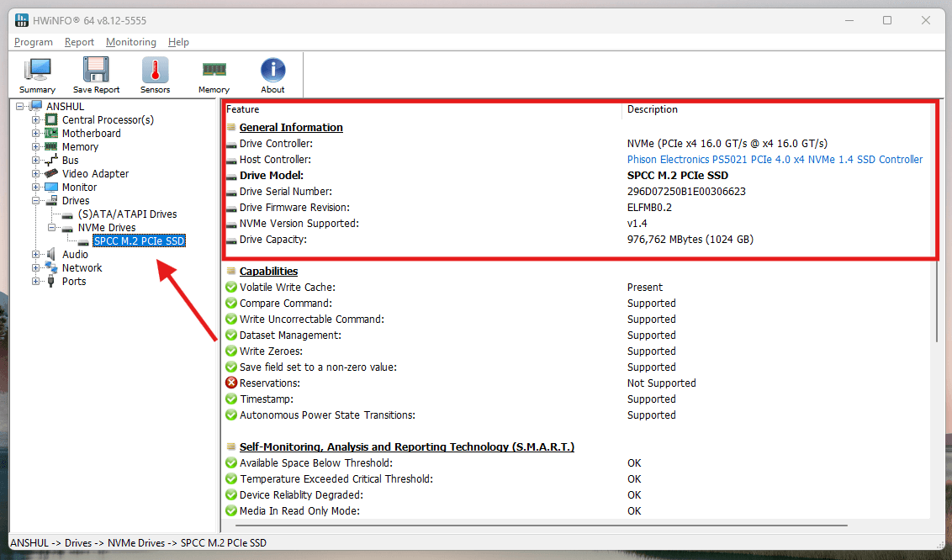Click the Phison Electronics PS5021 controller link
This screenshot has width=952, height=560.
point(775,160)
